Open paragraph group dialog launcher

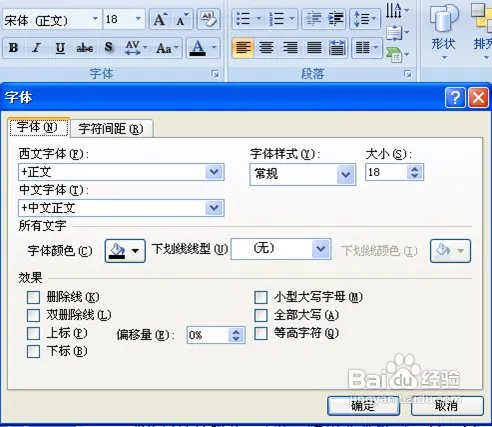407,74
